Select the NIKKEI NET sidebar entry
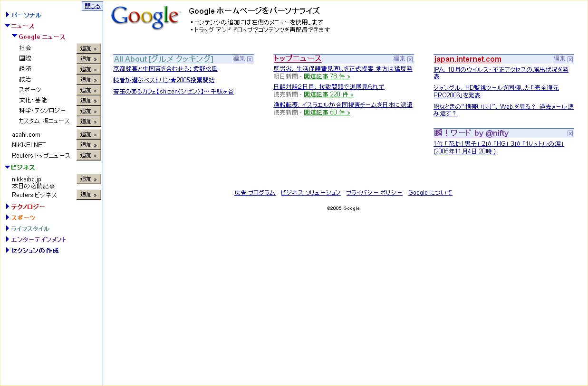This screenshot has width=588, height=386. click(x=29, y=145)
